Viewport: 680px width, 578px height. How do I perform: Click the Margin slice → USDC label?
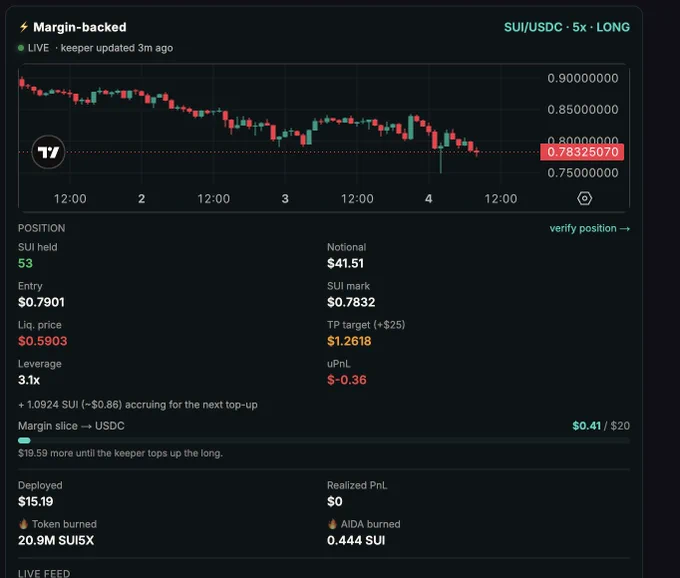(x=71, y=426)
